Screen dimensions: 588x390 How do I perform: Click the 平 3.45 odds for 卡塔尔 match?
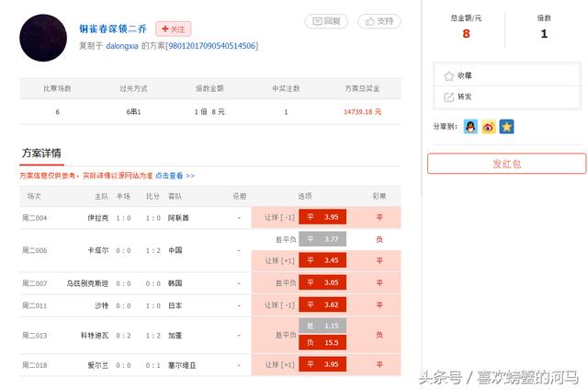pos(322,261)
